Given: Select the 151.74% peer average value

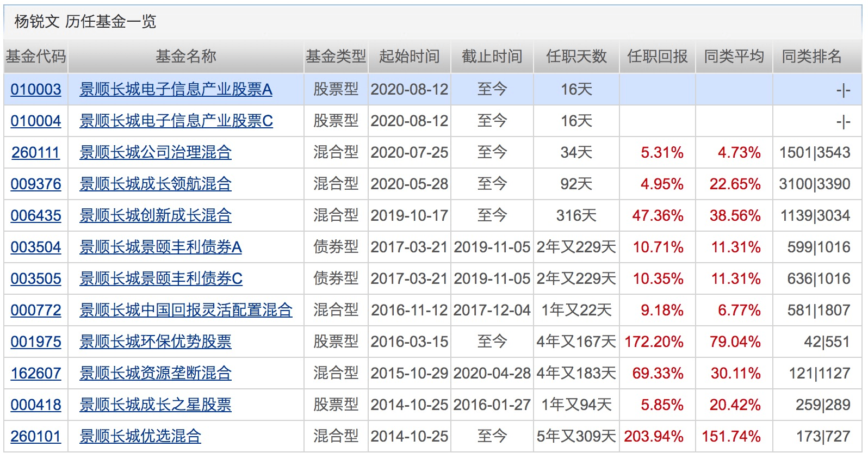Looking at the screenshot, I should click(x=731, y=436).
